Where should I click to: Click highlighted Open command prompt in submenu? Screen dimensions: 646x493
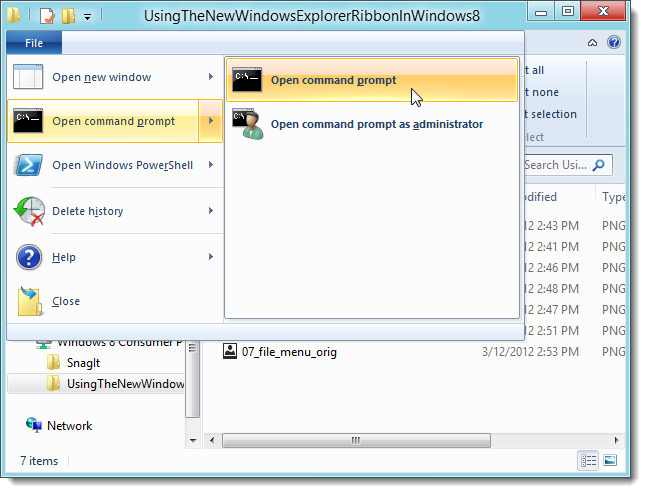[x=372, y=80]
